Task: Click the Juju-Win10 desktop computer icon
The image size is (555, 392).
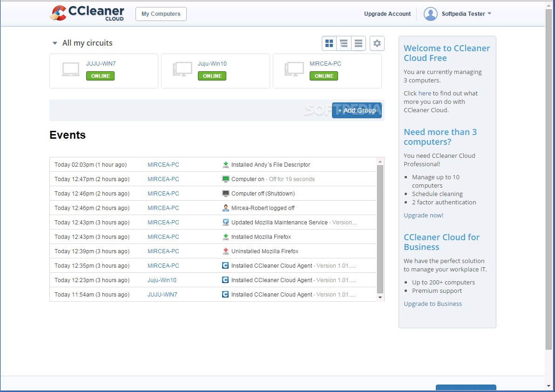Action: pyautogui.click(x=183, y=69)
